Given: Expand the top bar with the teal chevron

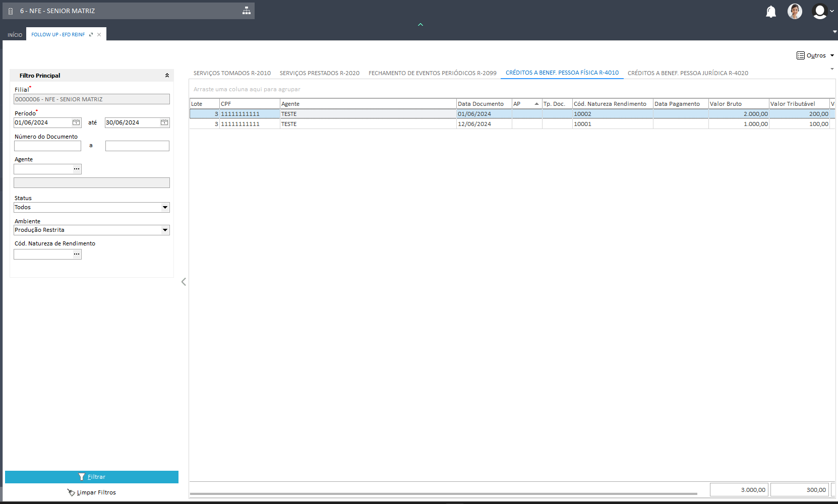Looking at the screenshot, I should click(421, 24).
